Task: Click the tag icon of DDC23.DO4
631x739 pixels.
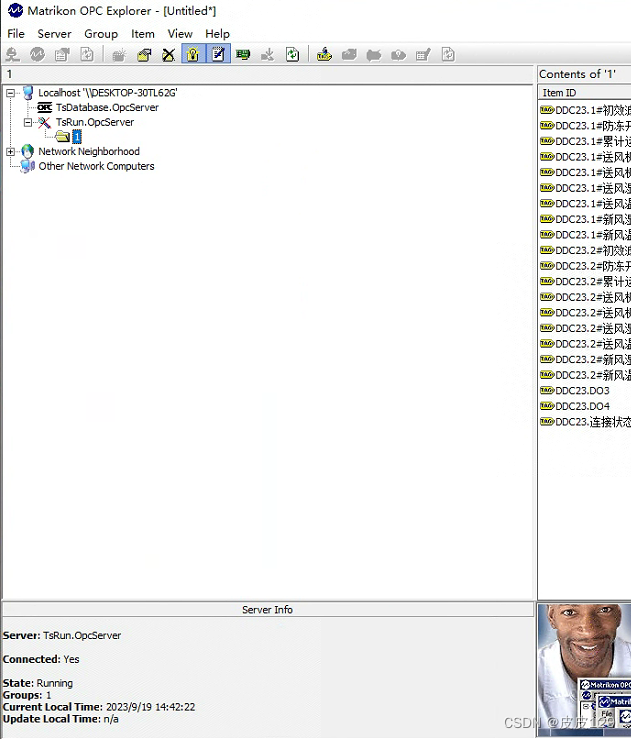Action: 547,406
